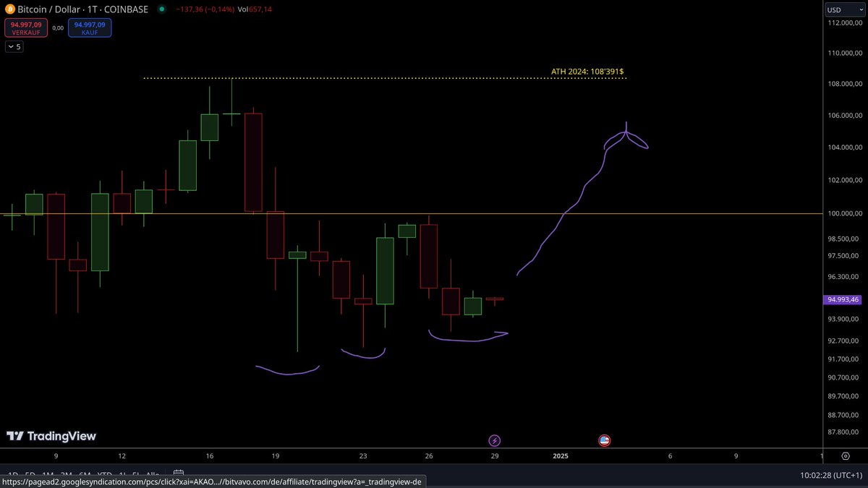Screen dimensions: 868x488
Task: Expand the trading panel chevron showing 5
Action: (x=14, y=46)
